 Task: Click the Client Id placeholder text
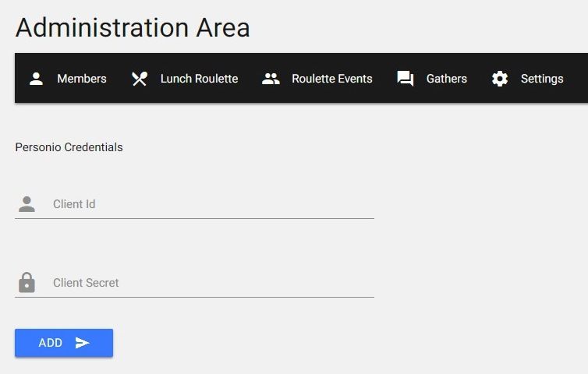pos(74,204)
